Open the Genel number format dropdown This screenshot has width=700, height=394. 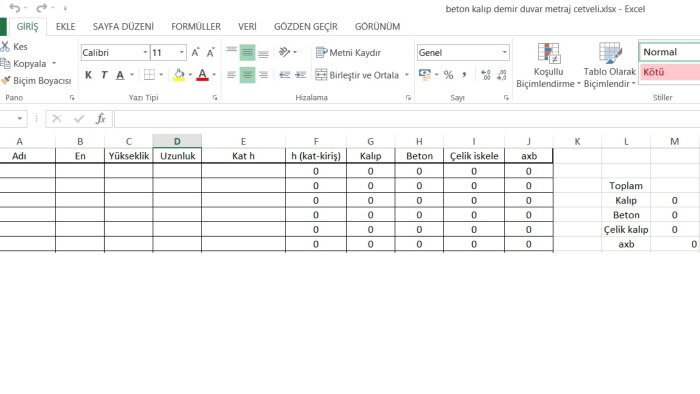[504, 52]
